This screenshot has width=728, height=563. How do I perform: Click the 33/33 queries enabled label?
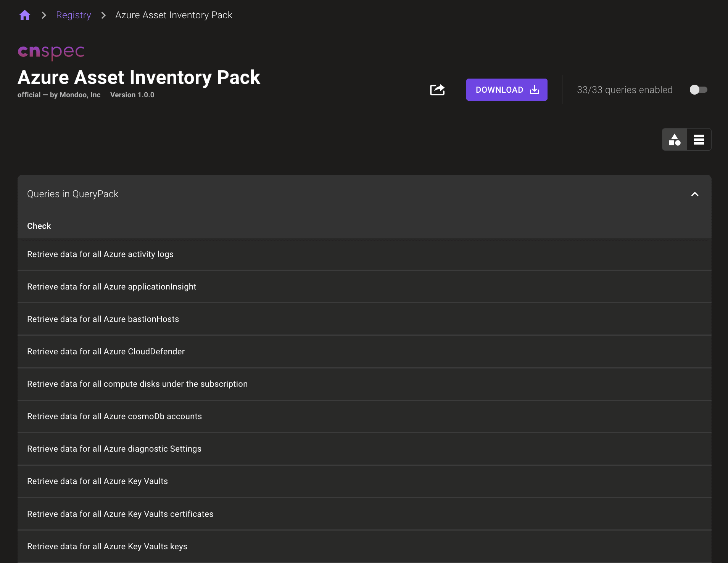tap(625, 90)
